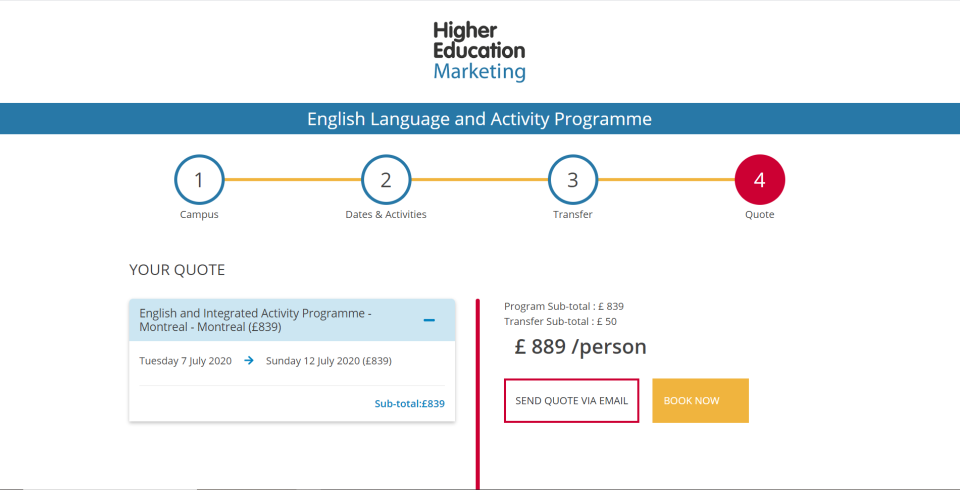This screenshot has height=490, width=960.
Task: Open the Campus step label
Action: tap(199, 214)
